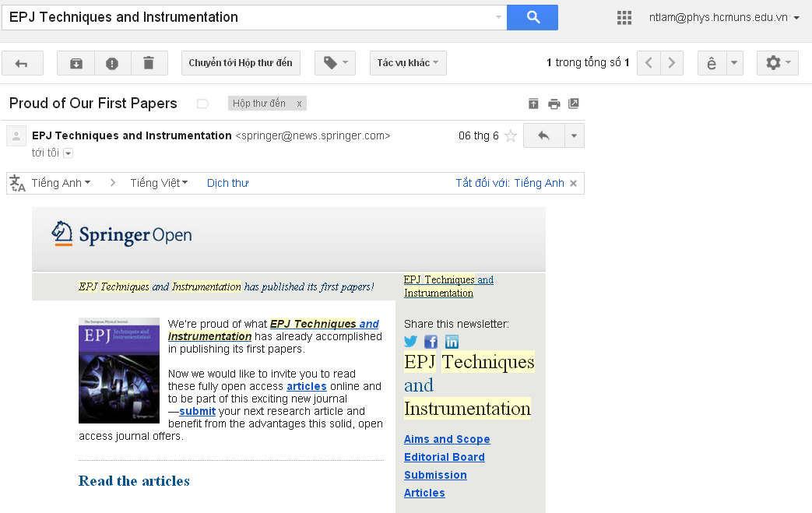Open the labels tag dropdown
The height and width of the screenshot is (513, 812).
click(335, 63)
